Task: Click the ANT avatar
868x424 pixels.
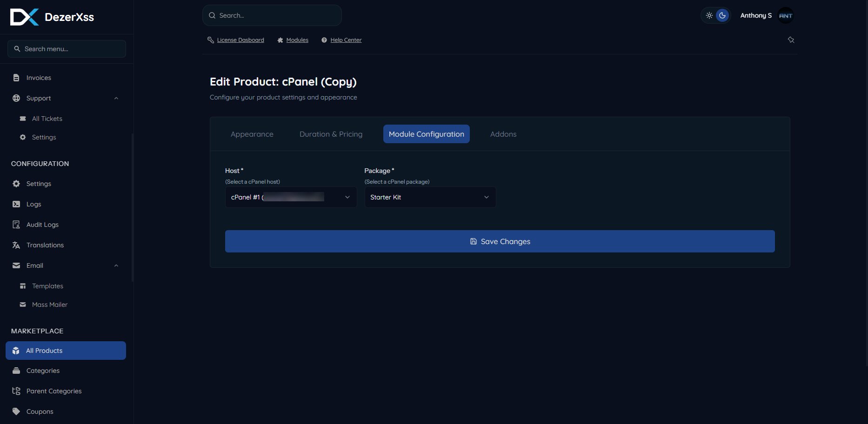Action: [786, 15]
